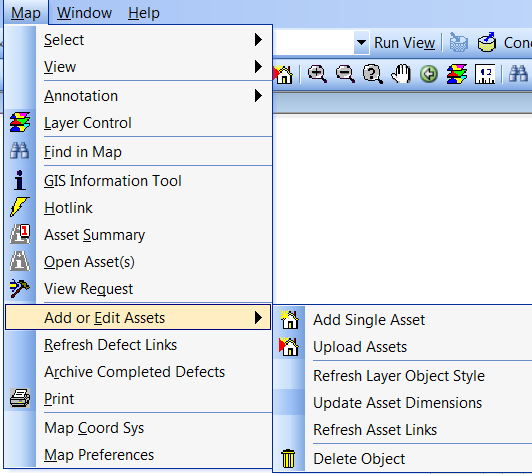This screenshot has width=532, height=474.
Task: Click the upload assets house icon in toolbar
Action: click(x=283, y=74)
